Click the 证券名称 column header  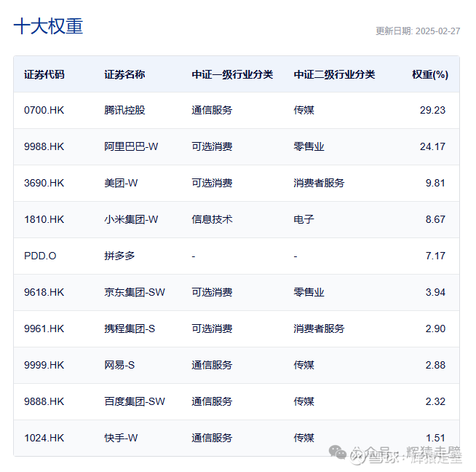point(124,74)
